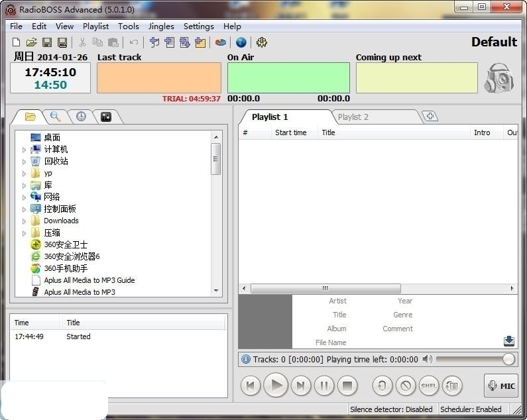Viewport: 527px width, 420px height.
Task: Switch to the search magnifier tab
Action: [x=56, y=117]
